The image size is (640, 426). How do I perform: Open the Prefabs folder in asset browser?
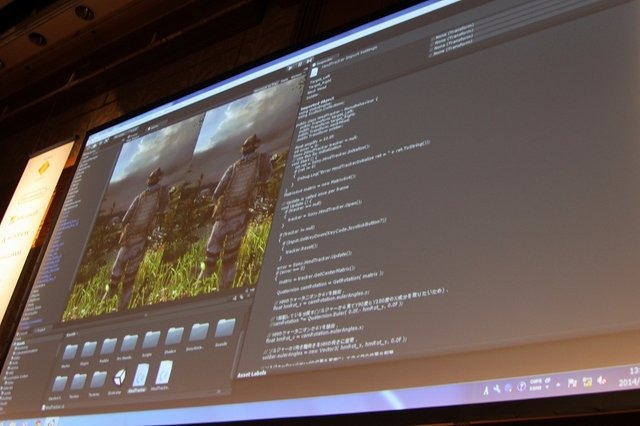pos(108,348)
